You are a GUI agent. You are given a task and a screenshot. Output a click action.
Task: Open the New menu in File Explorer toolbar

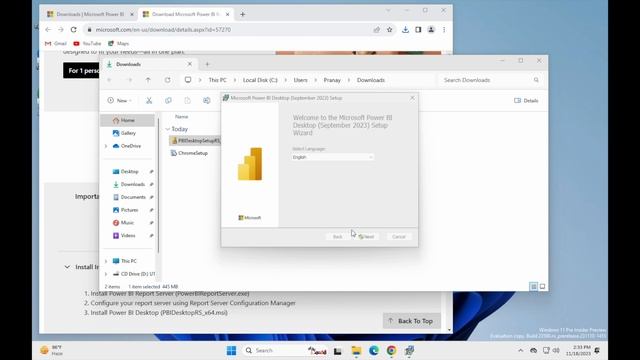120,100
